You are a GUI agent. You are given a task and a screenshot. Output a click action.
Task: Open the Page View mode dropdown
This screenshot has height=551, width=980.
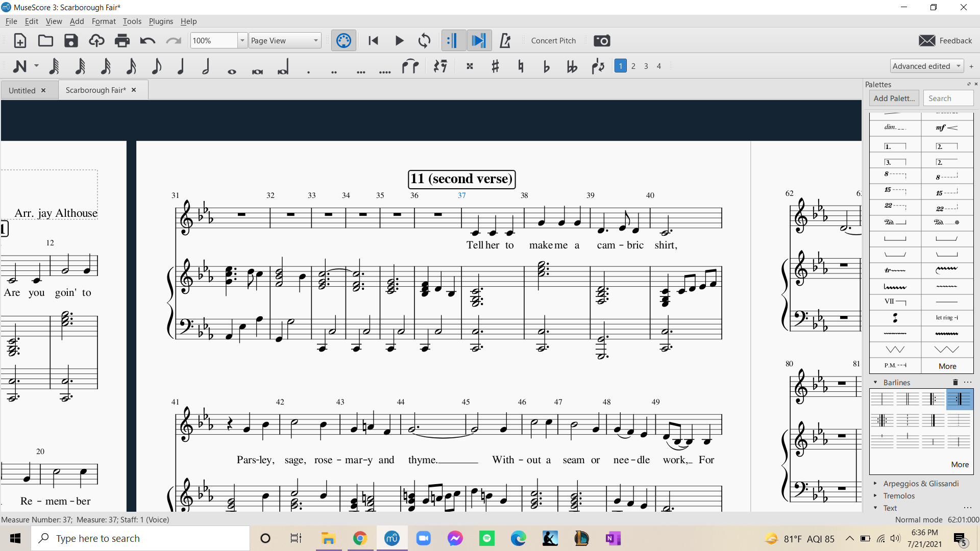pyautogui.click(x=285, y=41)
